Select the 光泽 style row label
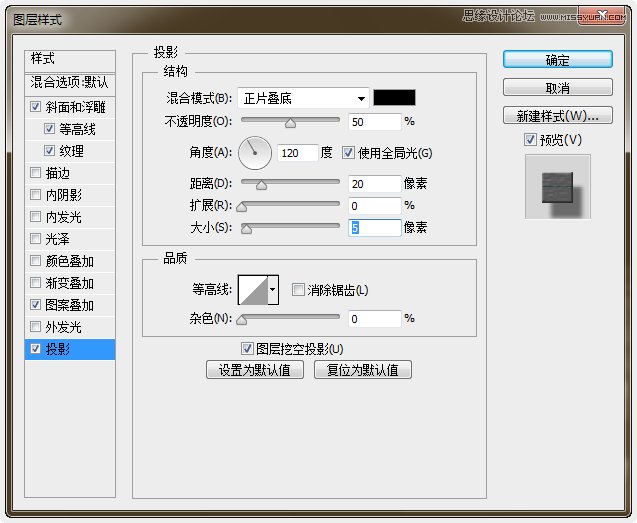Screen dimensions: 637x523 58,239
